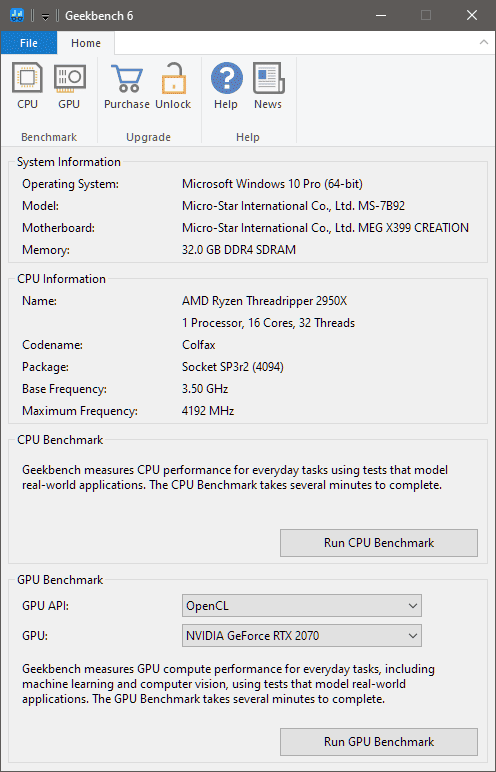Click the model value MS-7B92
The image size is (496, 772).
293,206
